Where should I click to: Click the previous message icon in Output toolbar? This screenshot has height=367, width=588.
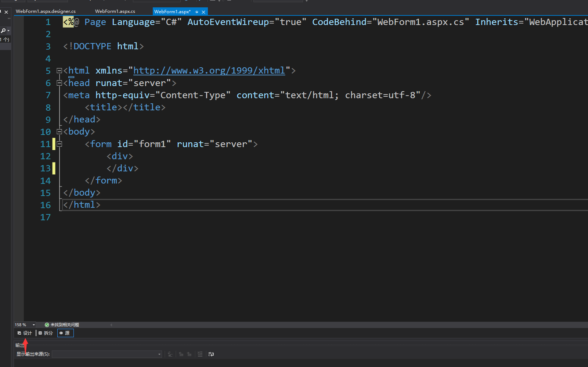(181, 354)
